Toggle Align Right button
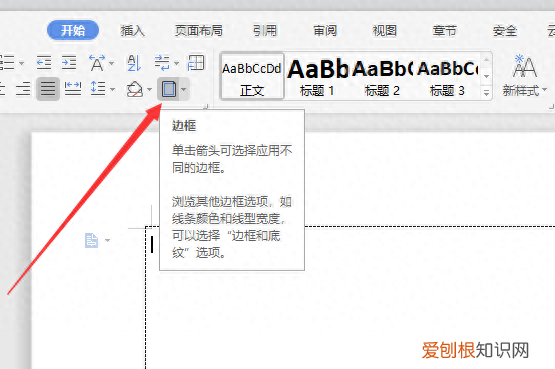Image resolution: width=555 pixels, height=369 pixels. tap(23, 89)
